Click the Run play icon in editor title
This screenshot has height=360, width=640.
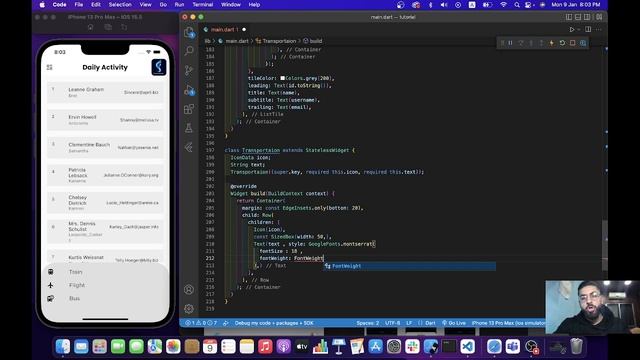(572, 29)
